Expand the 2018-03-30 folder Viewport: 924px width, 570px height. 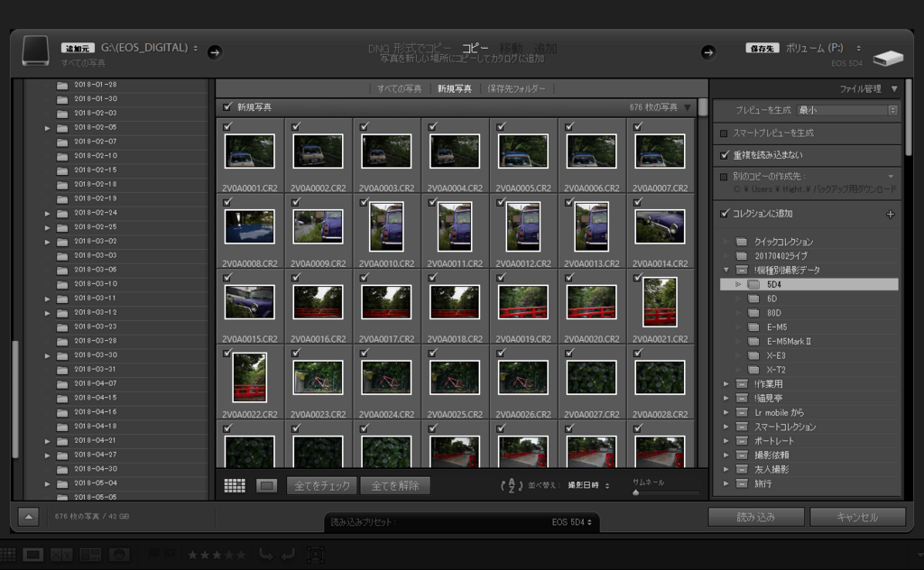coord(47,355)
